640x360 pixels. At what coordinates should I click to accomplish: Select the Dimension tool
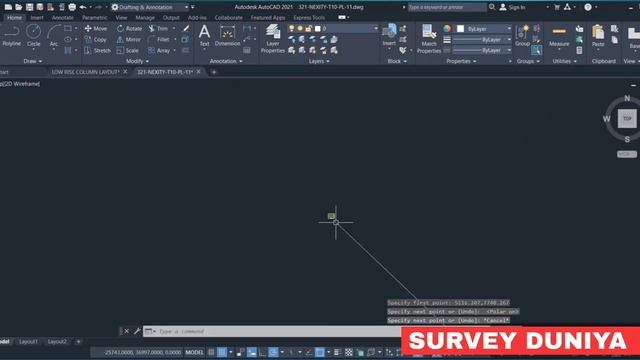pos(227,36)
